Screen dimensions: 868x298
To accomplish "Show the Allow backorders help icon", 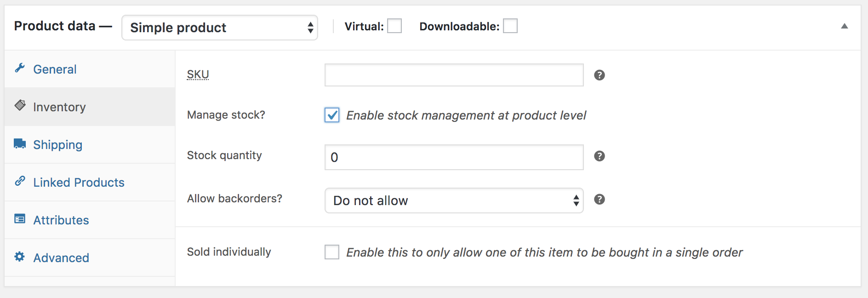I will pos(599,199).
